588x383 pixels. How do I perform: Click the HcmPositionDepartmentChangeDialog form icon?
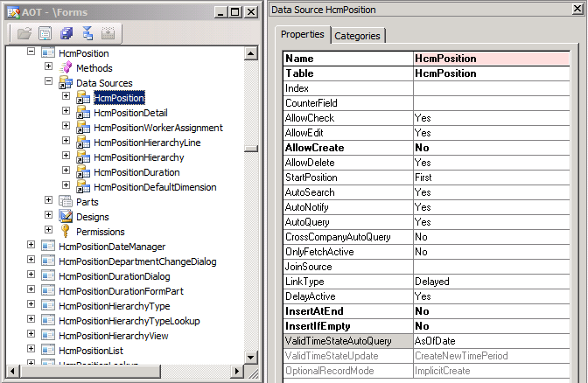[x=48, y=261]
